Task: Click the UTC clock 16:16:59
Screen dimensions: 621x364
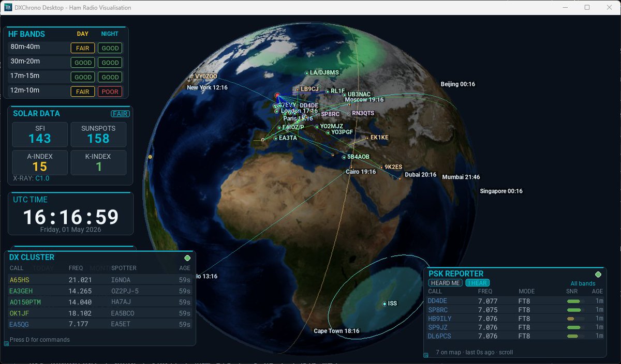Action: point(71,217)
